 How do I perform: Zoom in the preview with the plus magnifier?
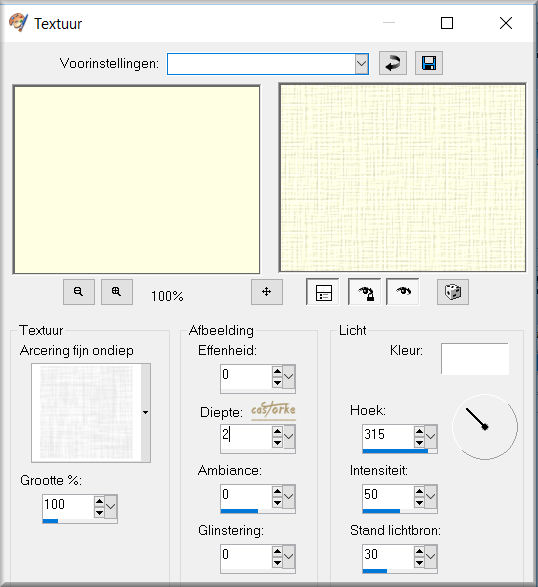click(117, 292)
